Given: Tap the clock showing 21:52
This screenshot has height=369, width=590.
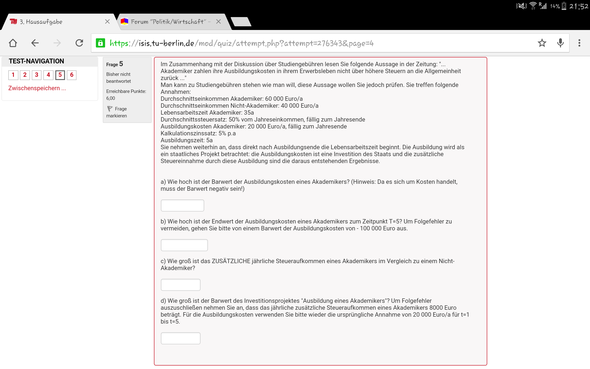Looking at the screenshot, I should (578, 6).
